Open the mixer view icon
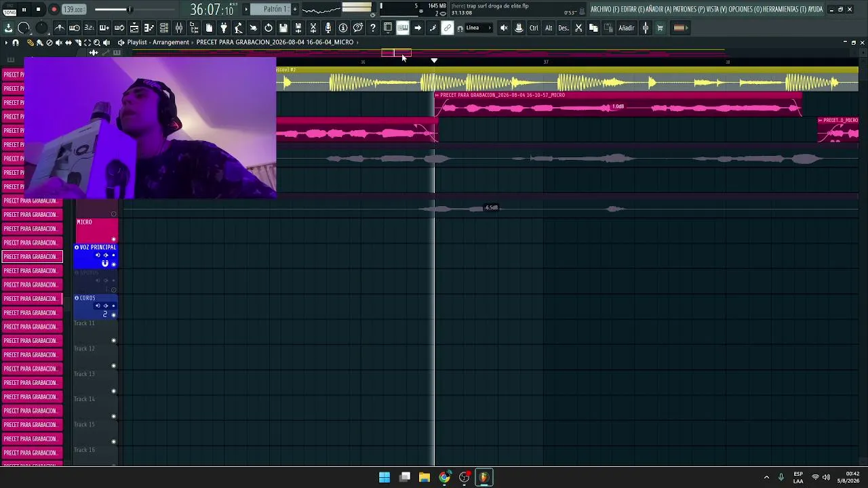This screenshot has height=488, width=868. 179,28
